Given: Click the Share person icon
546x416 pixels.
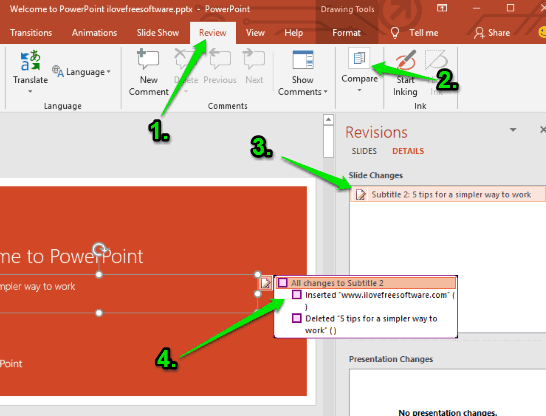Looking at the screenshot, I should [479, 33].
